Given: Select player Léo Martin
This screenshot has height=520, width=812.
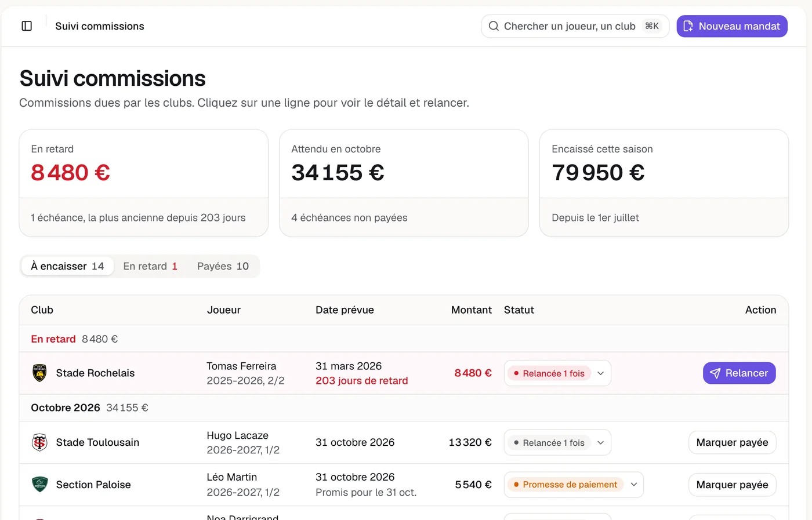Looking at the screenshot, I should [x=231, y=477].
